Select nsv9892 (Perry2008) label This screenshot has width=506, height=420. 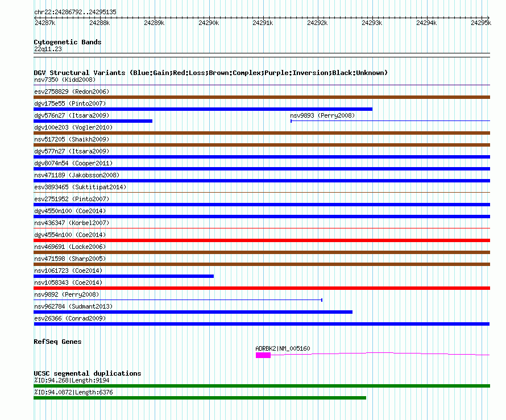coord(67,294)
